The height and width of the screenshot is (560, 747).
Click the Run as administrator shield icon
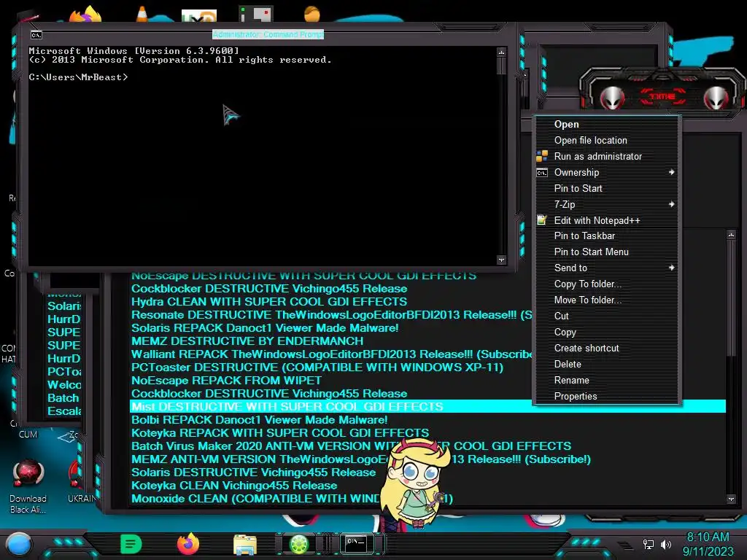pos(542,156)
